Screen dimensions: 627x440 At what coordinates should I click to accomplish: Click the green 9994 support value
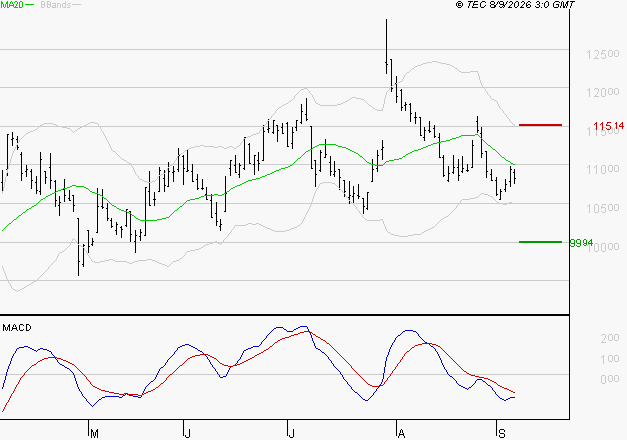581,243
